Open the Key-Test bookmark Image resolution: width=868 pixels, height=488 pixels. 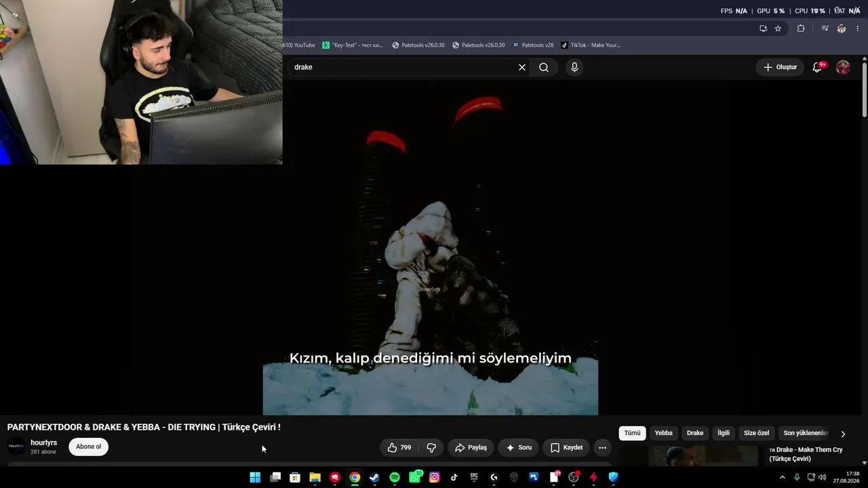pos(353,45)
